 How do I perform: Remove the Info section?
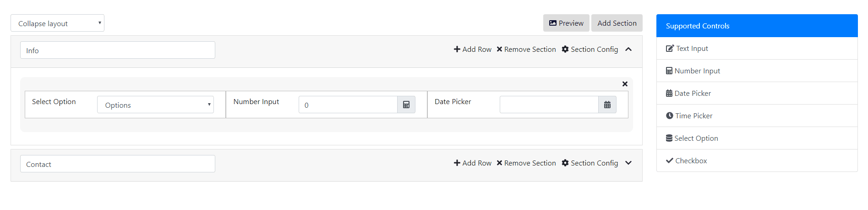pos(526,50)
